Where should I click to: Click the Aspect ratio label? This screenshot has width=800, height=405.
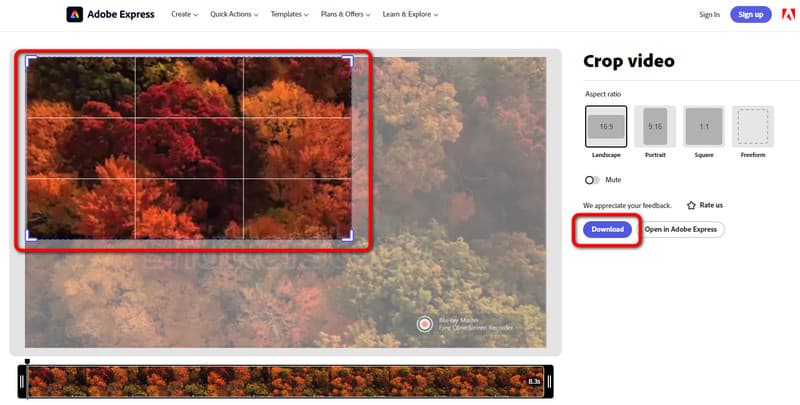click(x=603, y=94)
